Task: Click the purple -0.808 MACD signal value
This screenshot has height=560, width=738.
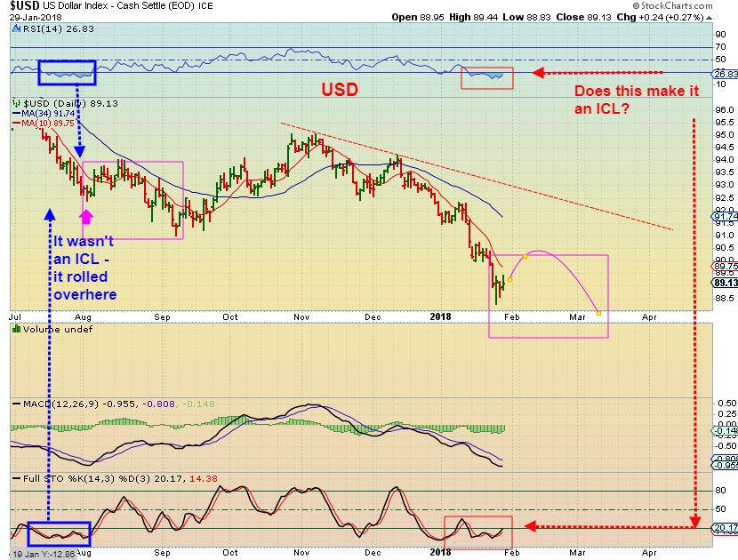Action: (x=158, y=404)
